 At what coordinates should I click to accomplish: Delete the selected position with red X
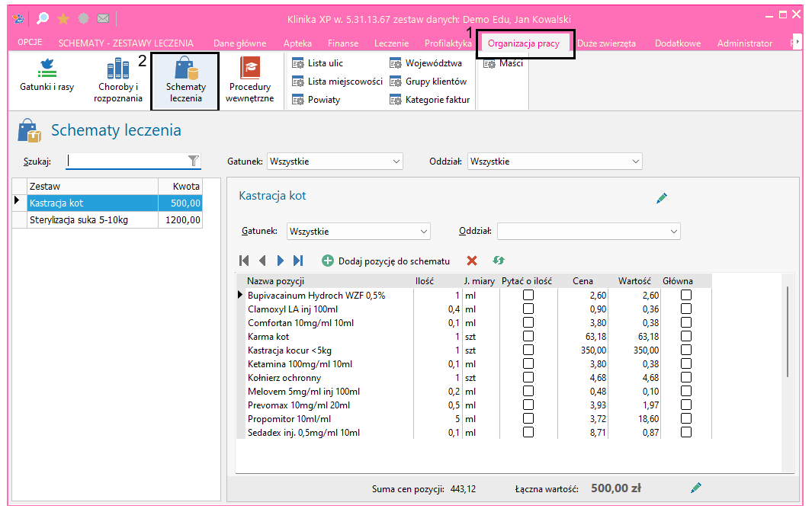(472, 261)
